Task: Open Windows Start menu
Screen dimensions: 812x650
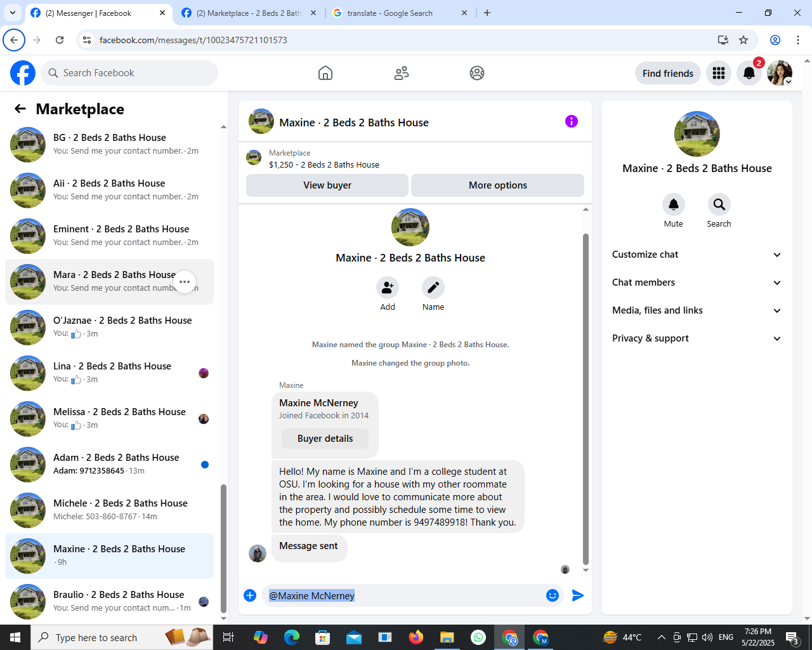Action: tap(15, 637)
